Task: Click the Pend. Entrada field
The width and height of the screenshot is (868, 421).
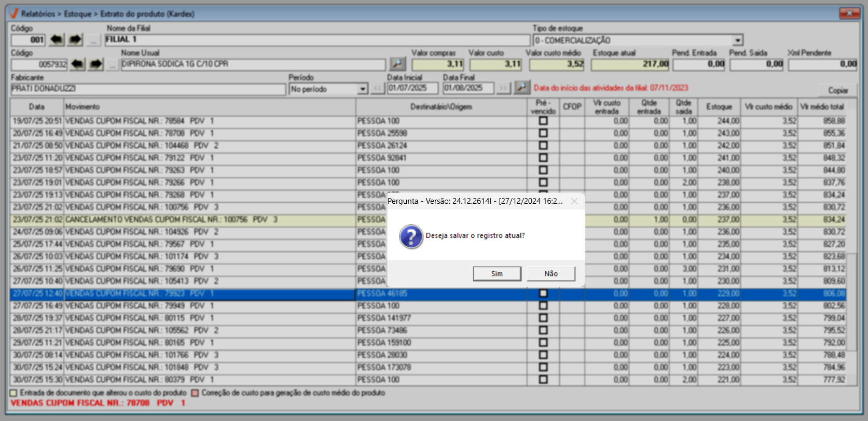Action: click(x=699, y=64)
